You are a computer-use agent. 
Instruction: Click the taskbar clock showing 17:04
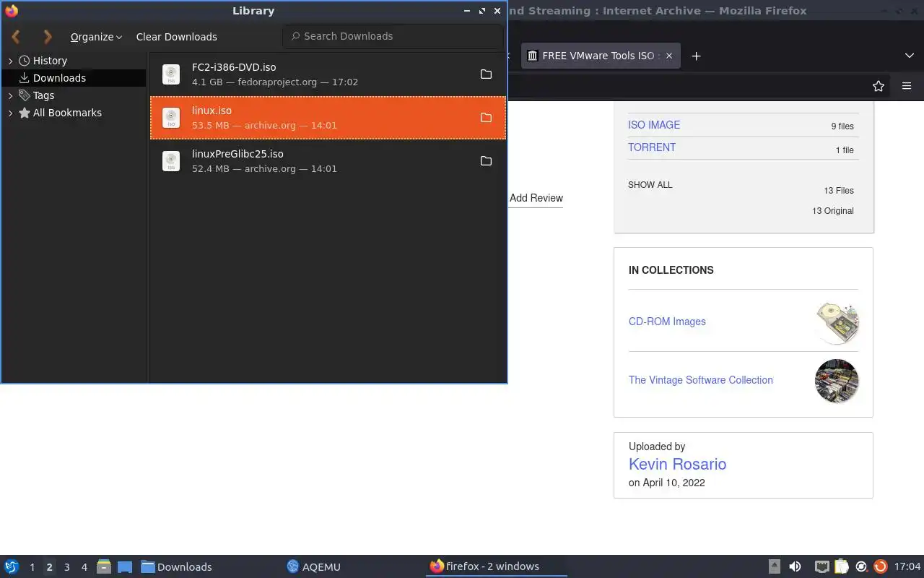(x=907, y=567)
